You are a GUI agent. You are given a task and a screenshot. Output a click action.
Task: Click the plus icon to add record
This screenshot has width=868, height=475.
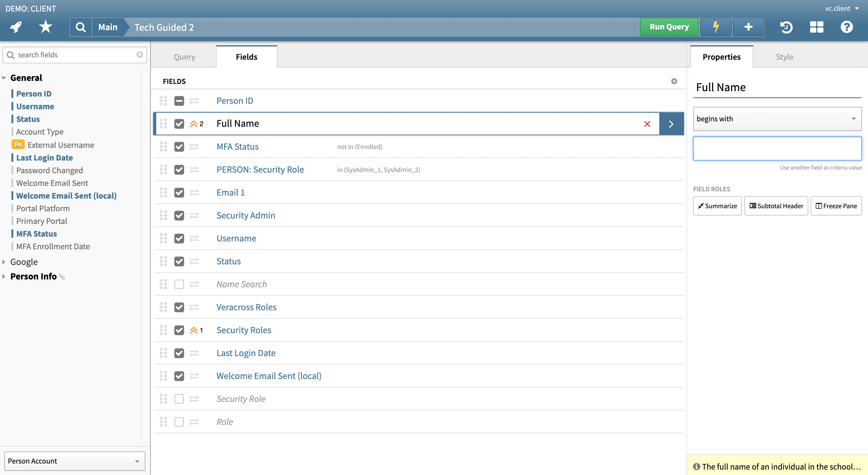click(748, 27)
